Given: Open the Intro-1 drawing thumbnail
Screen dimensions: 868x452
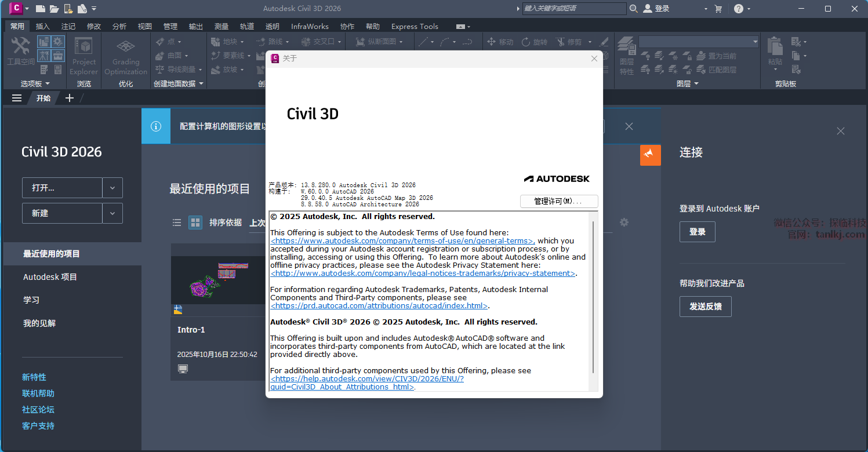Looking at the screenshot, I should click(x=217, y=280).
